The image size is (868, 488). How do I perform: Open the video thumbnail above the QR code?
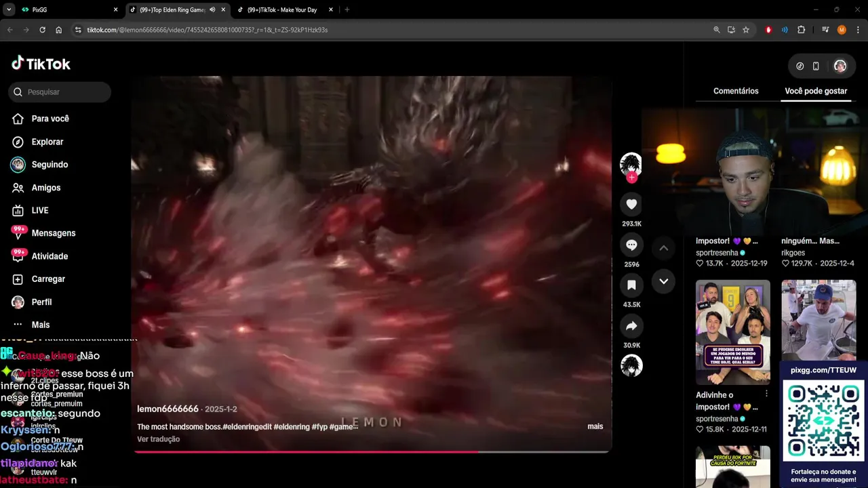point(818,321)
